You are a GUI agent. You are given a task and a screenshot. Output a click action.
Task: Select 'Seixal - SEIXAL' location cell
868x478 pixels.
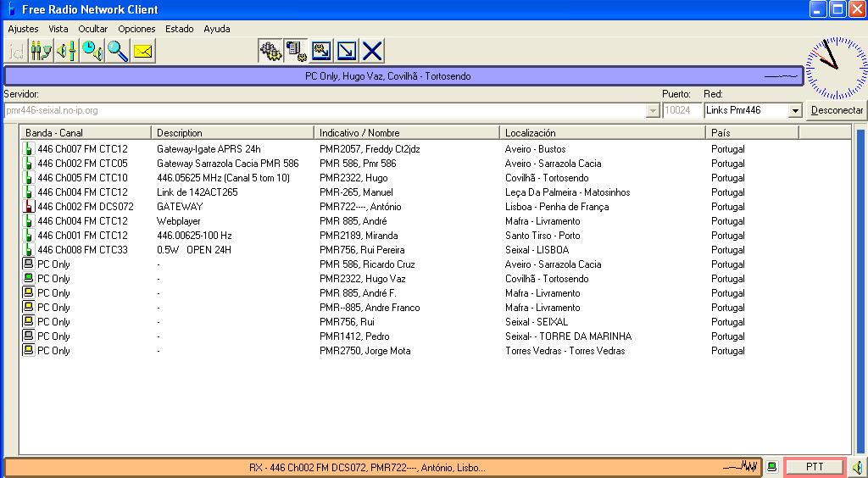[537, 321]
